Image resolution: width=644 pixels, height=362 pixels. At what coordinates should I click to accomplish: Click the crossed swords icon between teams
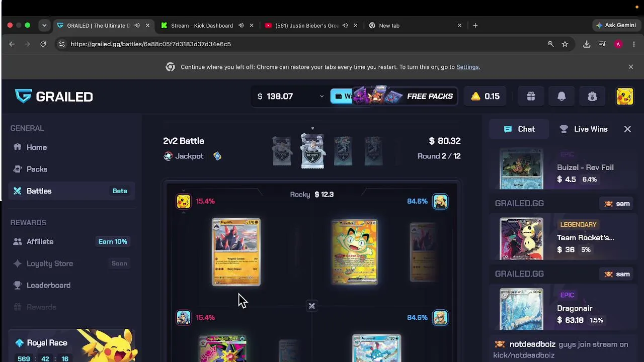pyautogui.click(x=311, y=306)
